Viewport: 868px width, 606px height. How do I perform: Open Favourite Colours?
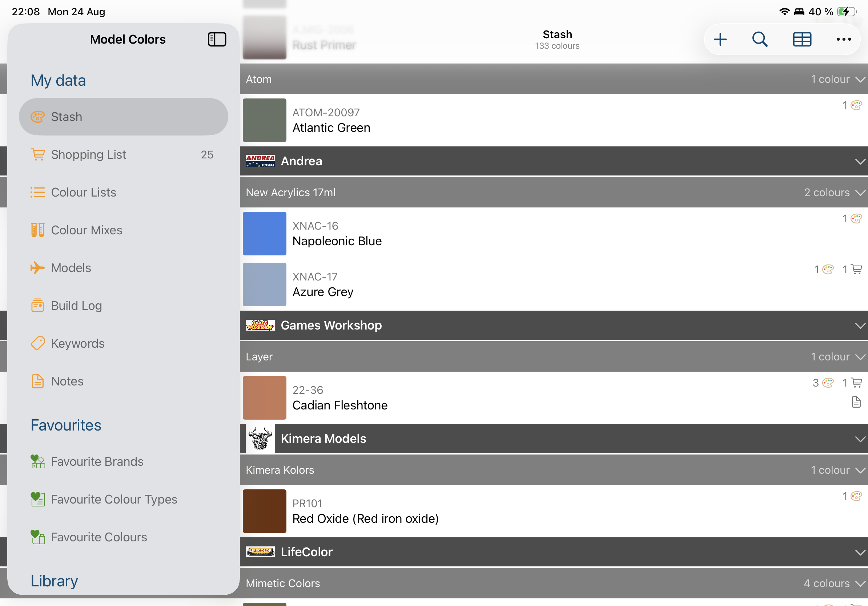pyautogui.click(x=123, y=537)
